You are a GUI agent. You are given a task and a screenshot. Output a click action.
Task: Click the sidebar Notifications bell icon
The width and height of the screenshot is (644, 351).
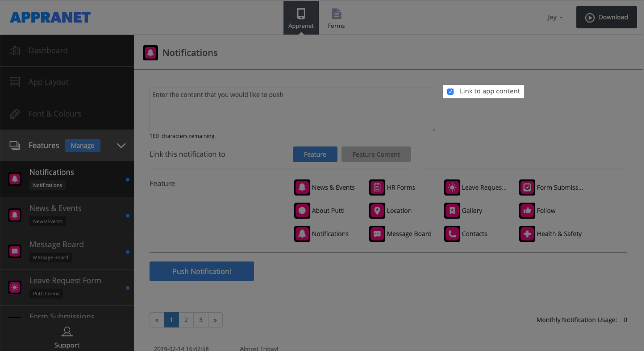[15, 179]
